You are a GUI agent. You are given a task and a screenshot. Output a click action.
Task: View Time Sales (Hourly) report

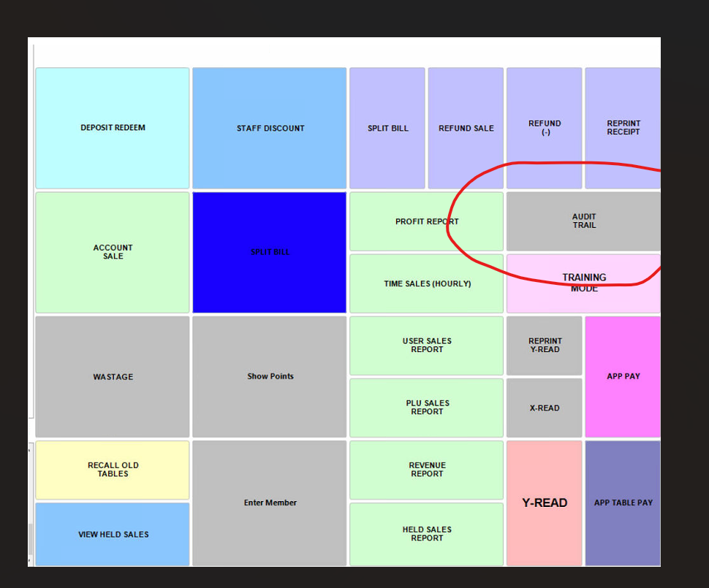pos(426,283)
